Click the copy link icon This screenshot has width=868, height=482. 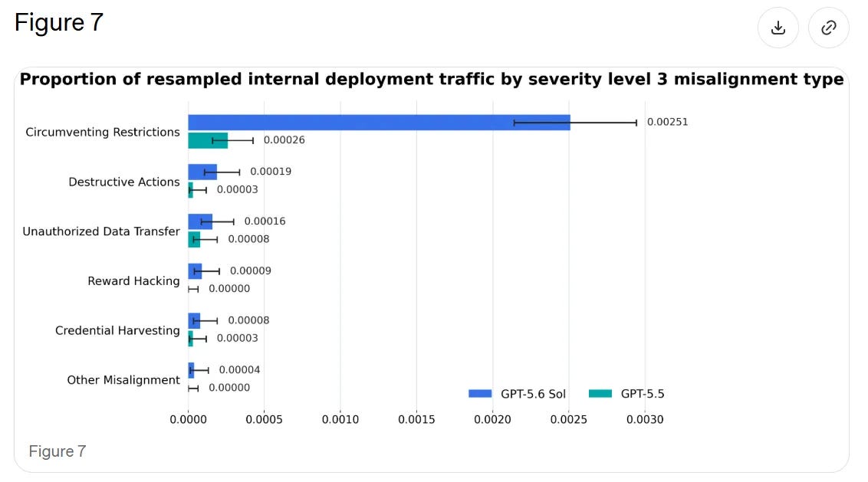828,28
